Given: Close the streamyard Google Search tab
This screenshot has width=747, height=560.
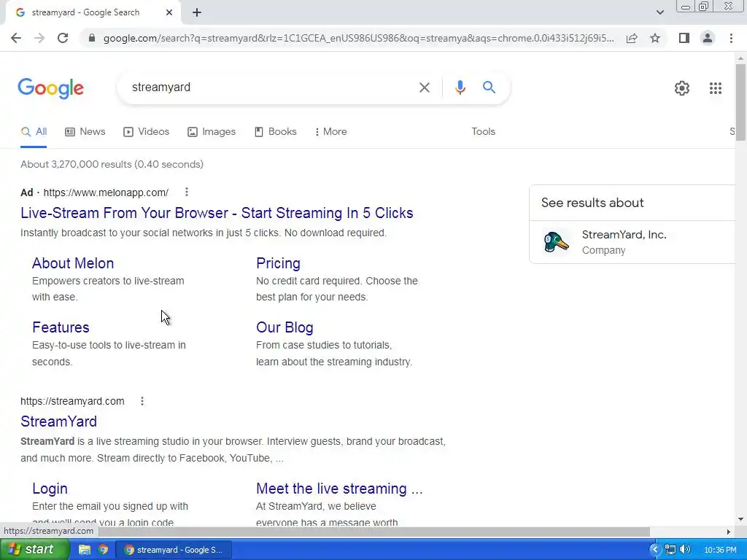Looking at the screenshot, I should click(x=169, y=13).
